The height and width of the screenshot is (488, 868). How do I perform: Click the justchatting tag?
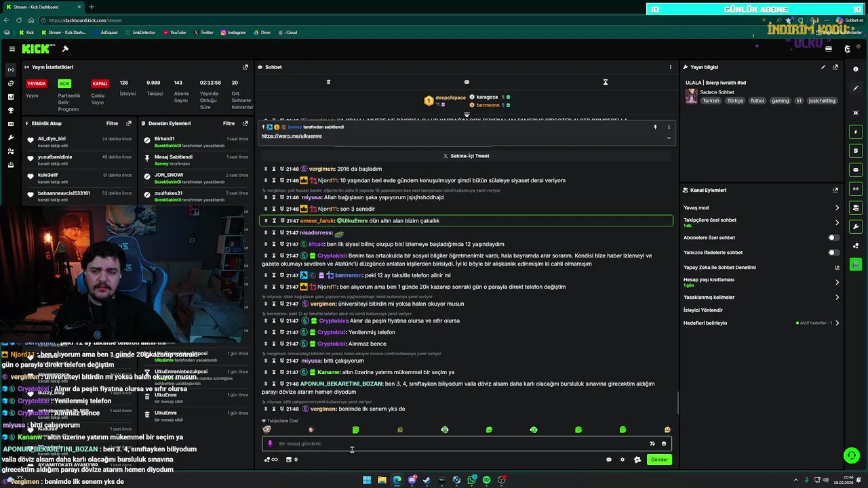point(822,101)
